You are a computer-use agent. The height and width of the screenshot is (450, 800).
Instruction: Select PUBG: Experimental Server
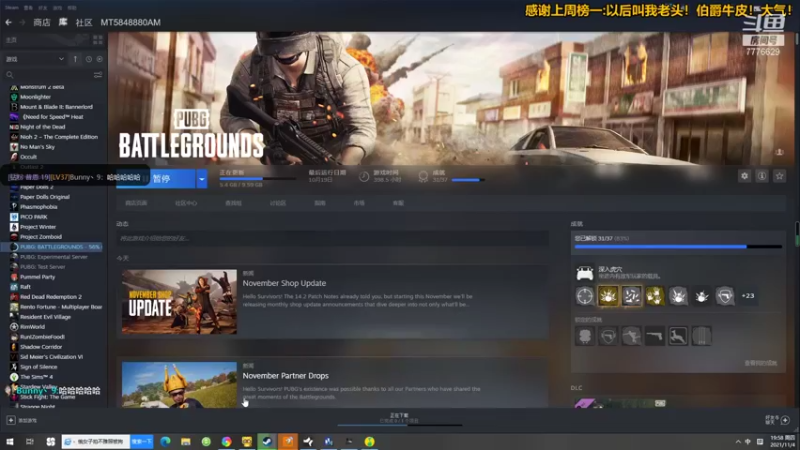click(x=54, y=257)
